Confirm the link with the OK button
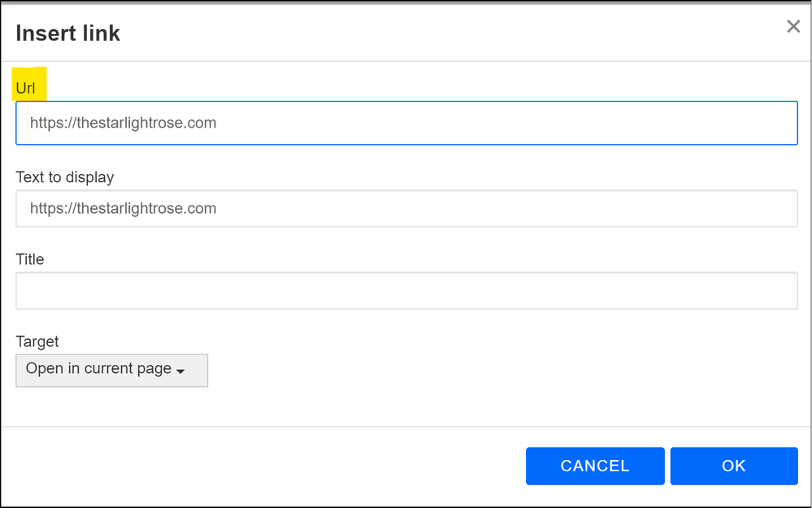The image size is (812, 508). click(733, 466)
